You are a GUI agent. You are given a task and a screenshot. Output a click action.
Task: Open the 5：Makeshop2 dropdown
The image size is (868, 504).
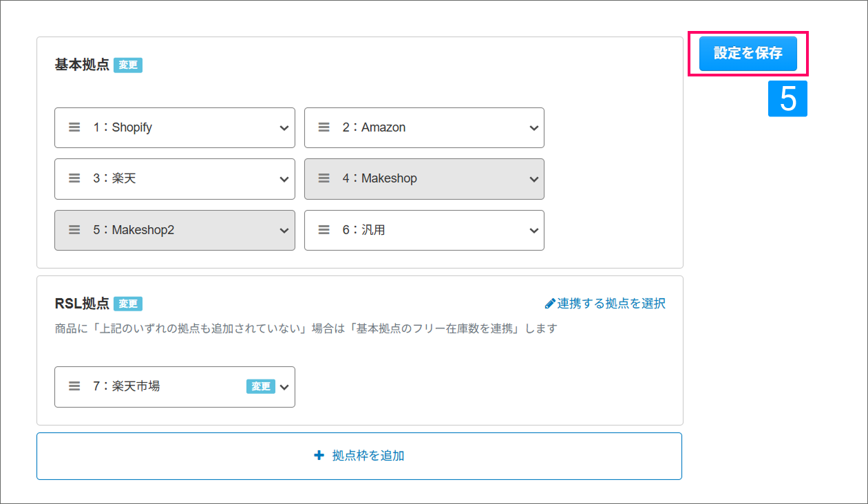[x=284, y=231]
